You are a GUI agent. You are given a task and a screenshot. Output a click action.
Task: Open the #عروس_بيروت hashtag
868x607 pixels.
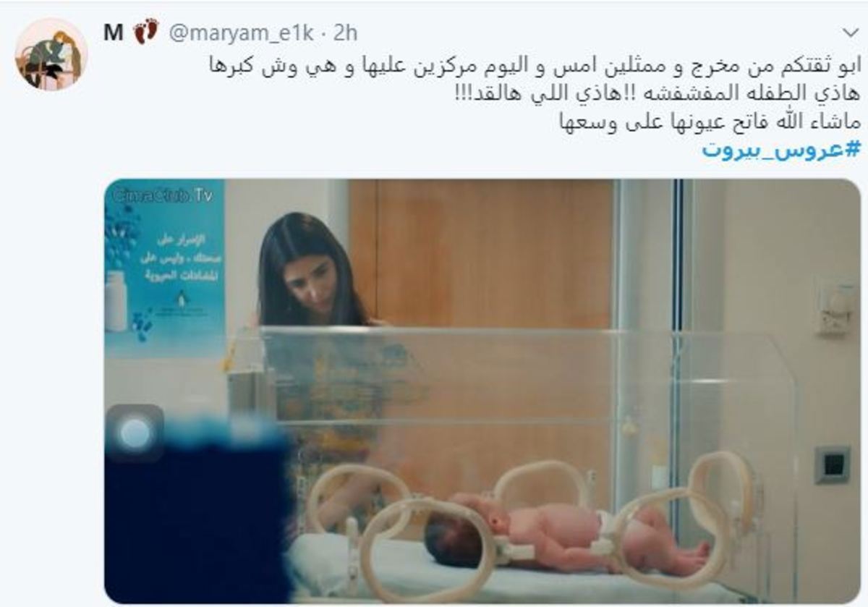[781, 150]
